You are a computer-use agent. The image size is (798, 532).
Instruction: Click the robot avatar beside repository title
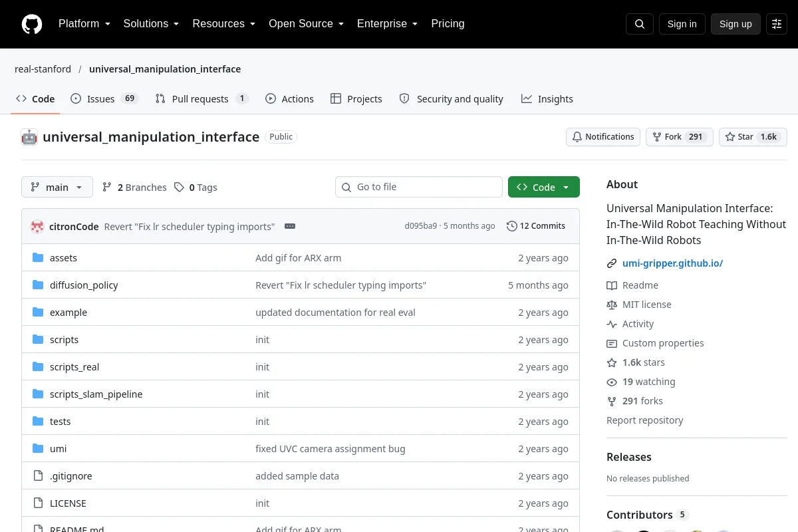pyautogui.click(x=29, y=137)
